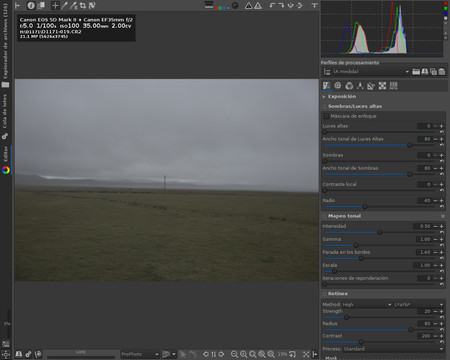Toggle profile fill mode icon
Screen dimensions: 450x360
(x=327, y=72)
